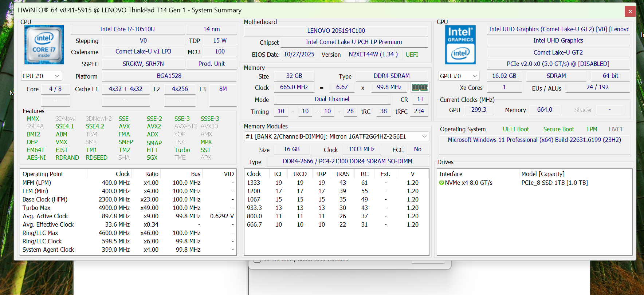This screenshot has height=295, width=644.
Task: Click the ECC value No
Action: coord(418,149)
